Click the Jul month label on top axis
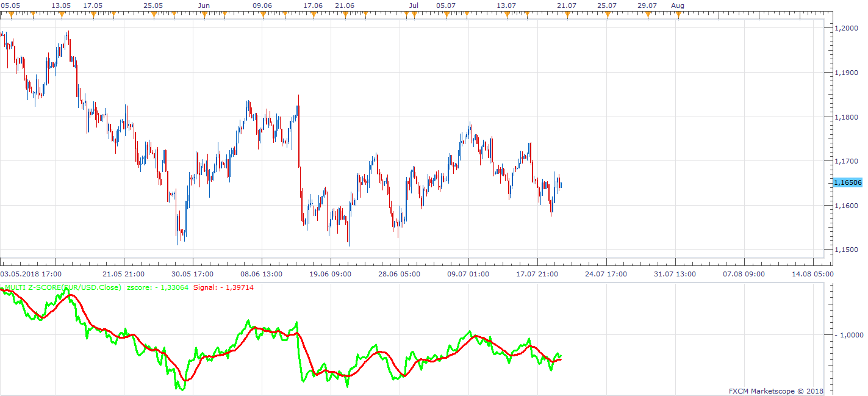 pyautogui.click(x=414, y=5)
